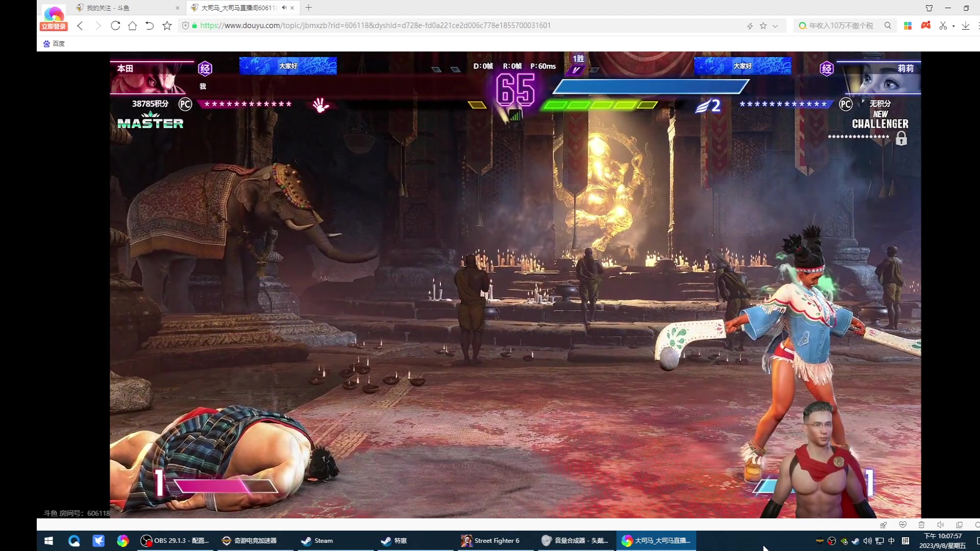980x551 pixels.
Task: Click the 立即登录 login button
Action: click(54, 27)
